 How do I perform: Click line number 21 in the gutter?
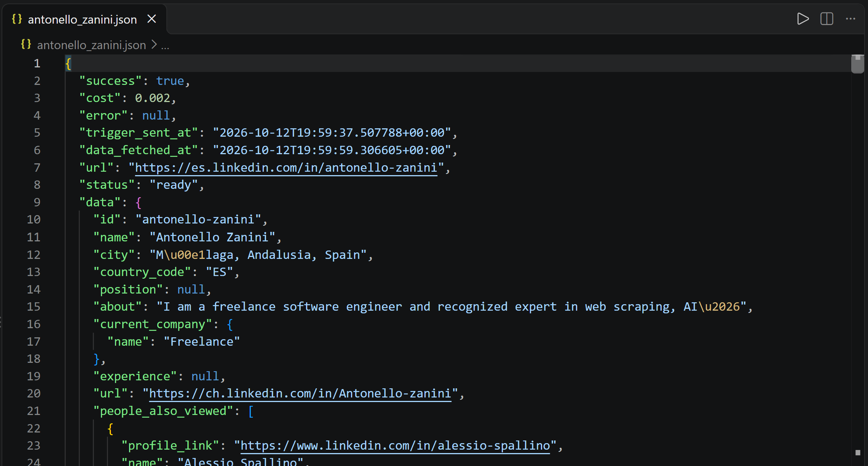34,411
